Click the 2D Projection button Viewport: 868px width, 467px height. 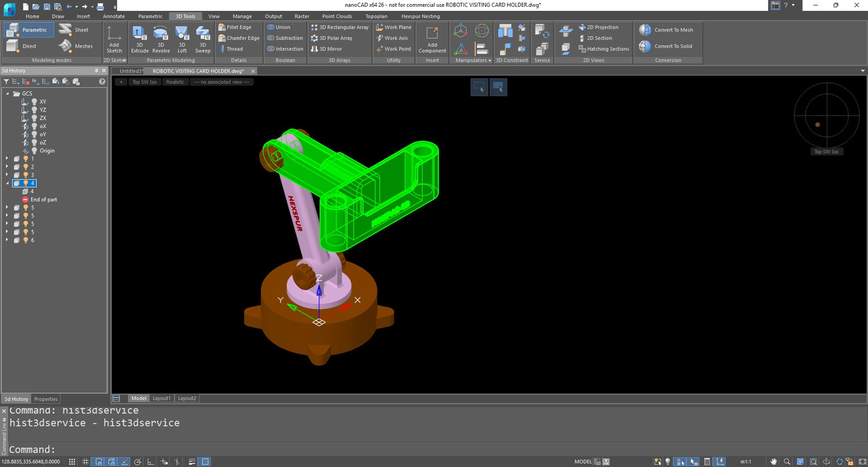tap(599, 27)
